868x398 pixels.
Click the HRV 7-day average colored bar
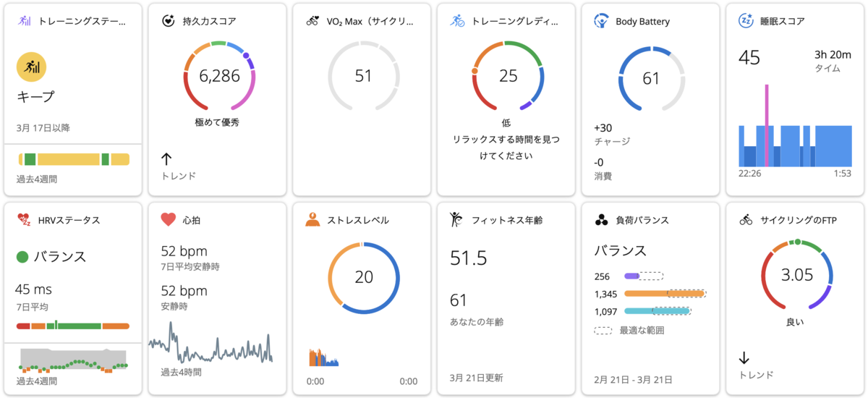tap(72, 326)
